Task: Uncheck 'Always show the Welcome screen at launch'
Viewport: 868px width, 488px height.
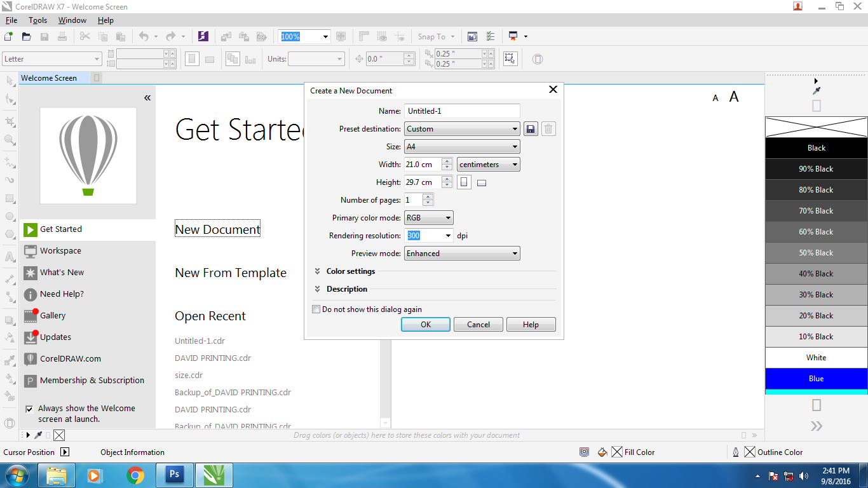Action: point(29,409)
